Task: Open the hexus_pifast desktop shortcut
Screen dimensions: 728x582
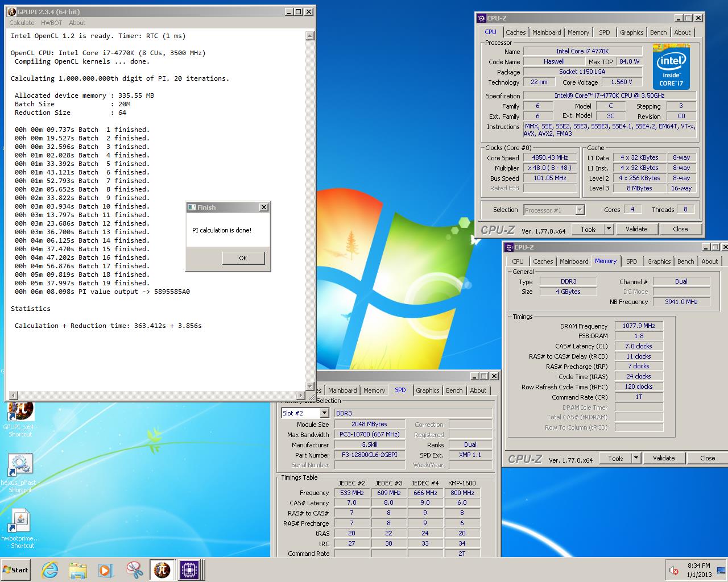Action: (x=20, y=473)
